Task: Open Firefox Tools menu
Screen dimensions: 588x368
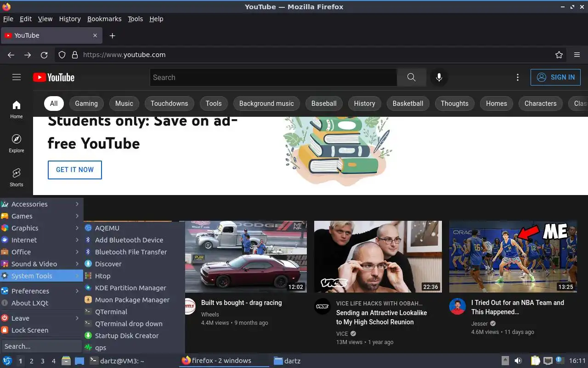Action: [135, 19]
